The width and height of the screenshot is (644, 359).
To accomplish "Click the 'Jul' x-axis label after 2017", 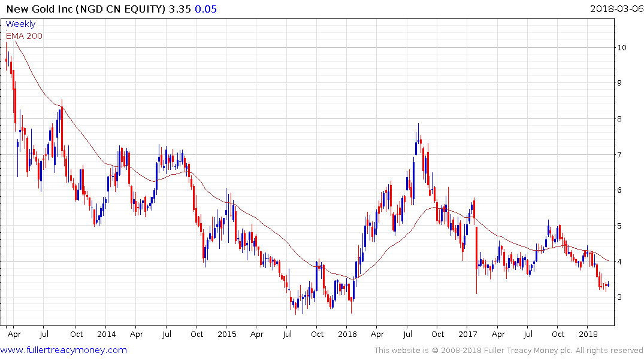I will pyautogui.click(x=528, y=334).
